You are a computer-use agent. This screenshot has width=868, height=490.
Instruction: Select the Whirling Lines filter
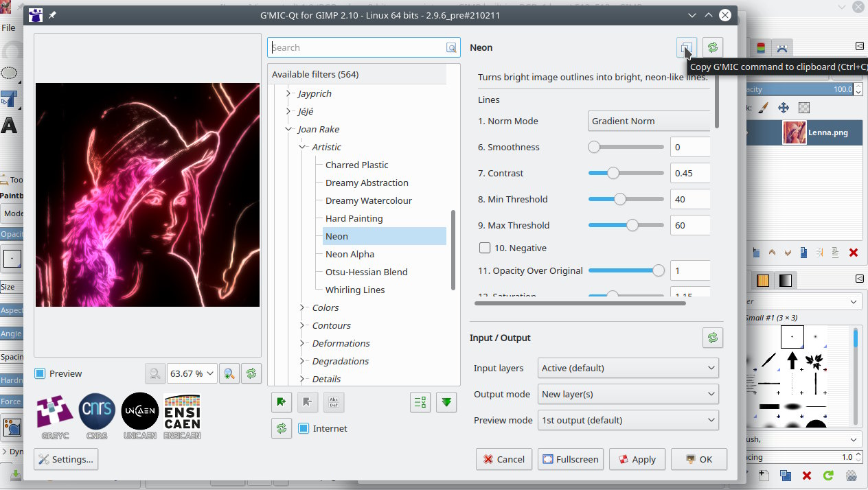[355, 290]
